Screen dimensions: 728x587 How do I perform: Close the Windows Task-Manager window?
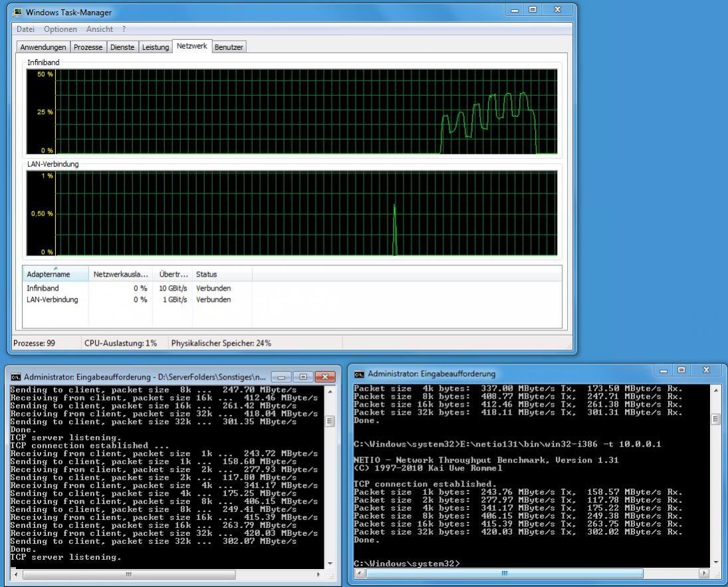[x=558, y=10]
